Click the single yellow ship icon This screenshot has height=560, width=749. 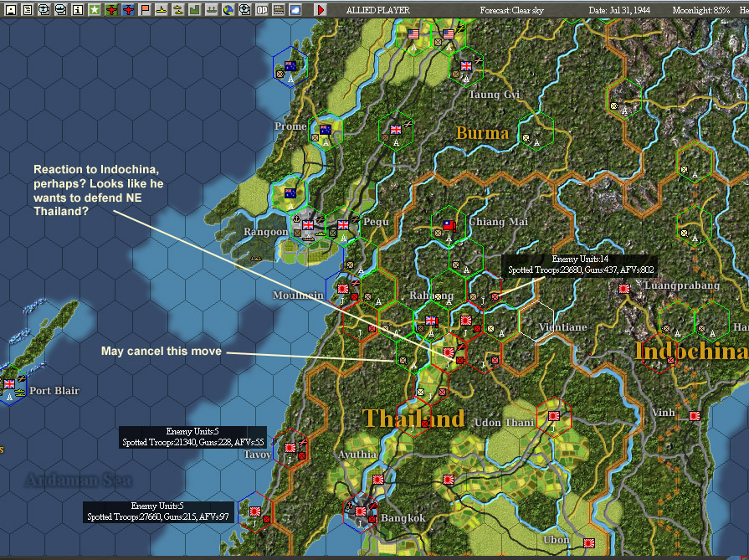[x=162, y=9]
